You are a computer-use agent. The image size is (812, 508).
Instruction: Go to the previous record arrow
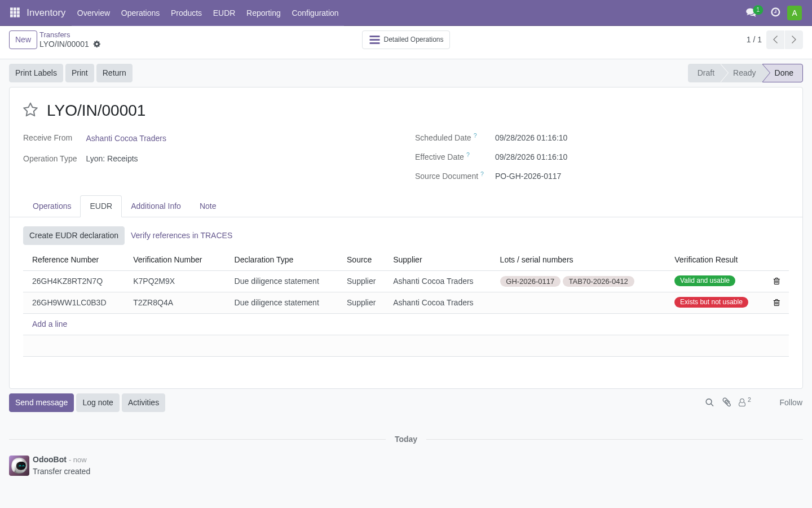(x=775, y=40)
